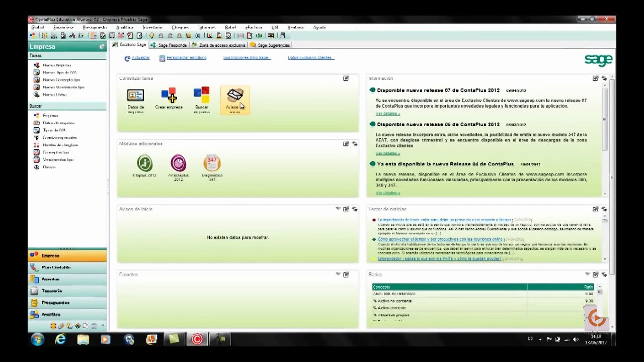Go to Plan Contable section in sidebar
This screenshot has width=644, height=362.
67,267
